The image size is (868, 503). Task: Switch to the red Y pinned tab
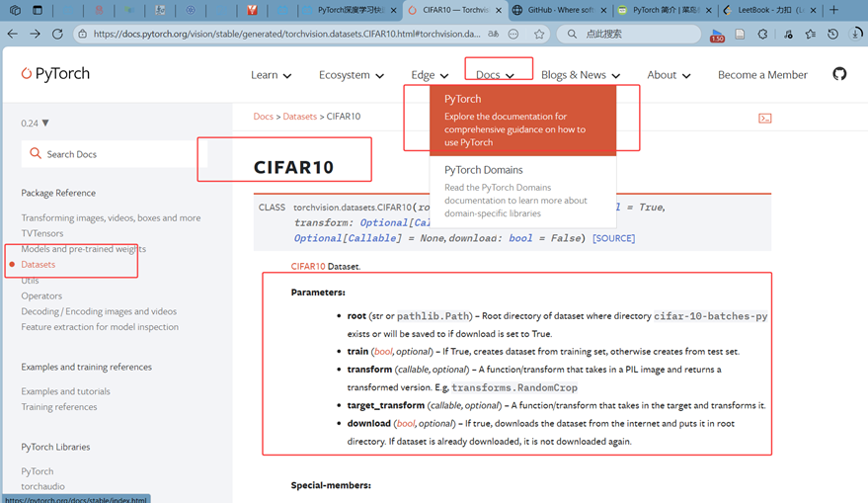pos(253,10)
